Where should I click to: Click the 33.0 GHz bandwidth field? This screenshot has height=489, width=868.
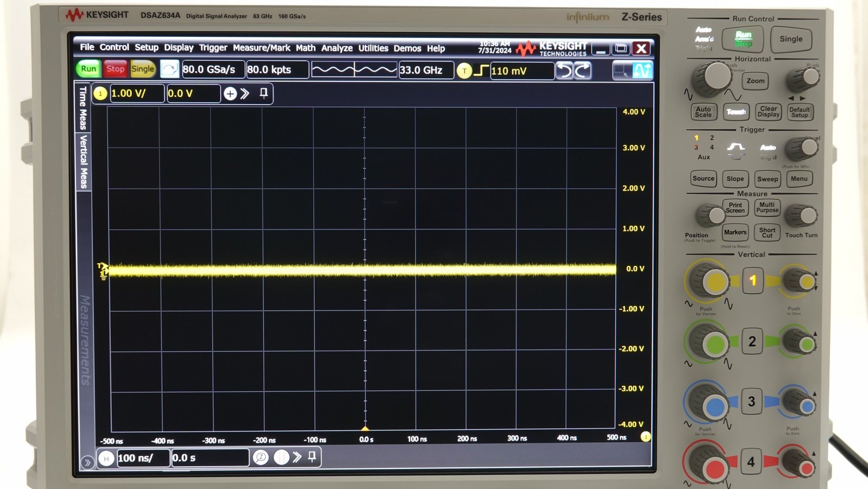(426, 70)
